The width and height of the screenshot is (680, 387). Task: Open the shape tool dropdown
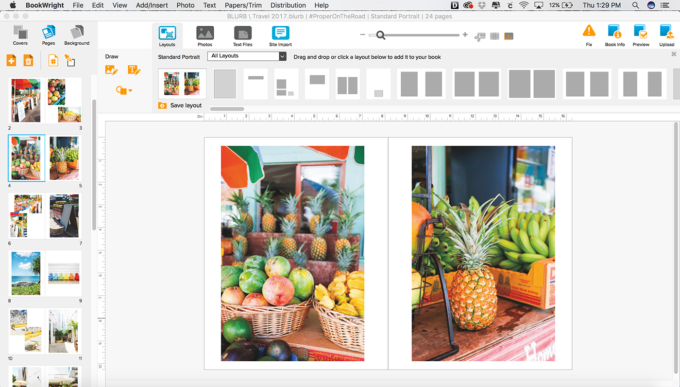coord(124,90)
